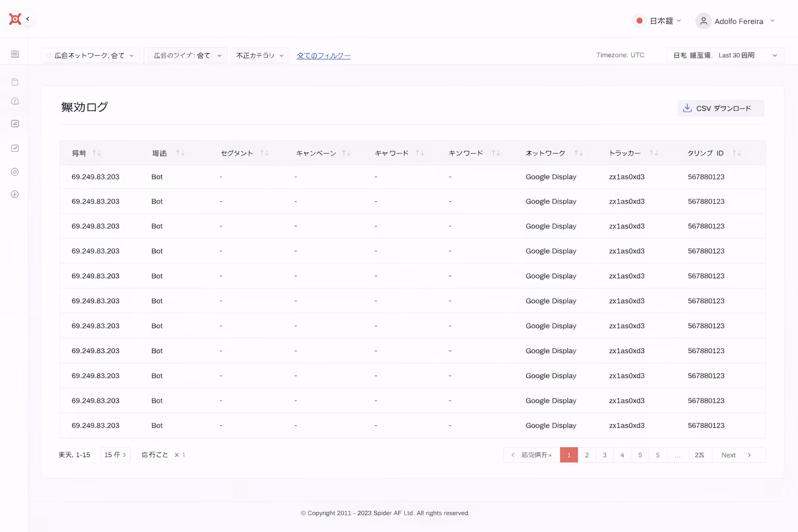The height and width of the screenshot is (532, 798).
Task: Click the pagination ellipsis
Action: pyautogui.click(x=677, y=455)
